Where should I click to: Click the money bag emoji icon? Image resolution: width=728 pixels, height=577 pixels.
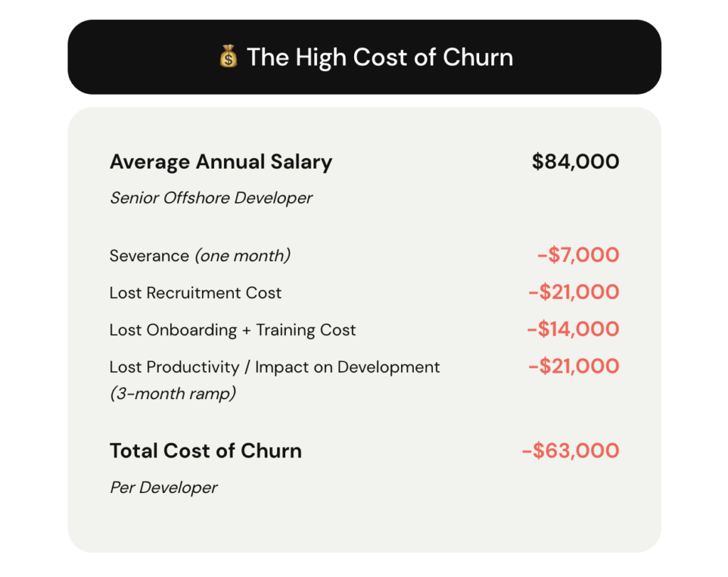pos(228,57)
